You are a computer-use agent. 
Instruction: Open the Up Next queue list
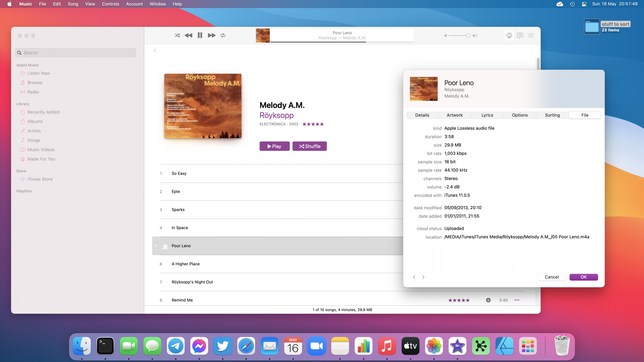pyautogui.click(x=531, y=35)
